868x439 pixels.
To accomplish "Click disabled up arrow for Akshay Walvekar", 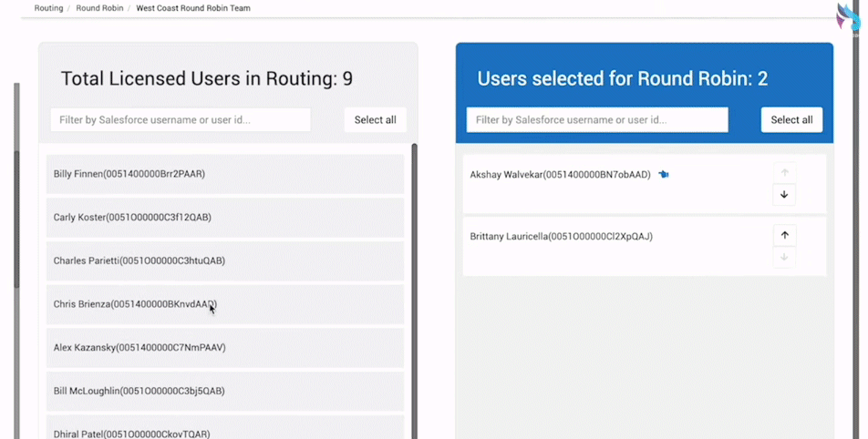I will (784, 172).
